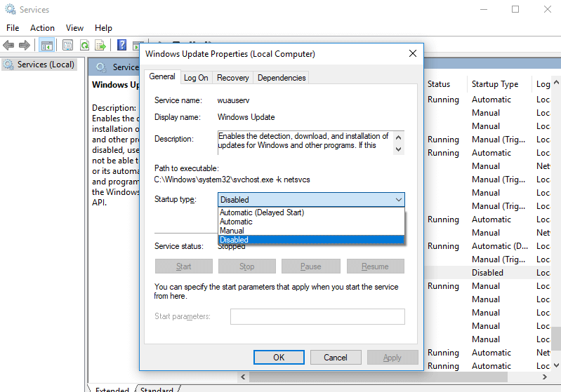
Task: Switch to the Standard view tab
Action: pyautogui.click(x=157, y=389)
